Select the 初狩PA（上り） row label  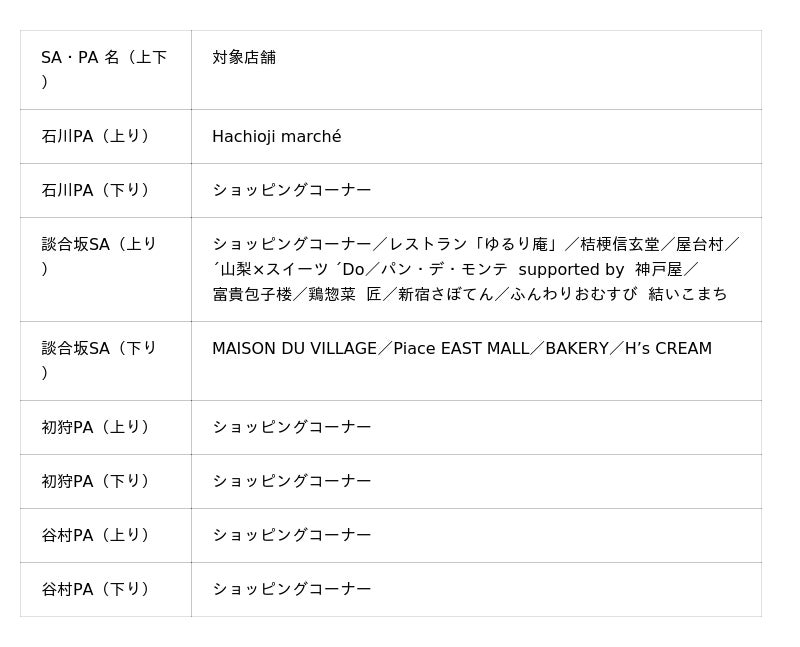point(95,427)
